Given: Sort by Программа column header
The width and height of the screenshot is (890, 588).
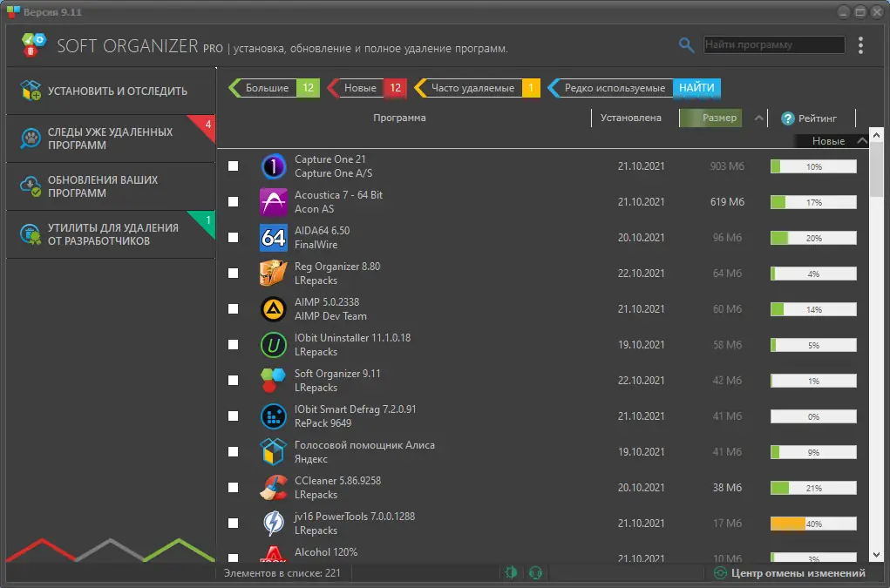Looking at the screenshot, I should coord(399,118).
